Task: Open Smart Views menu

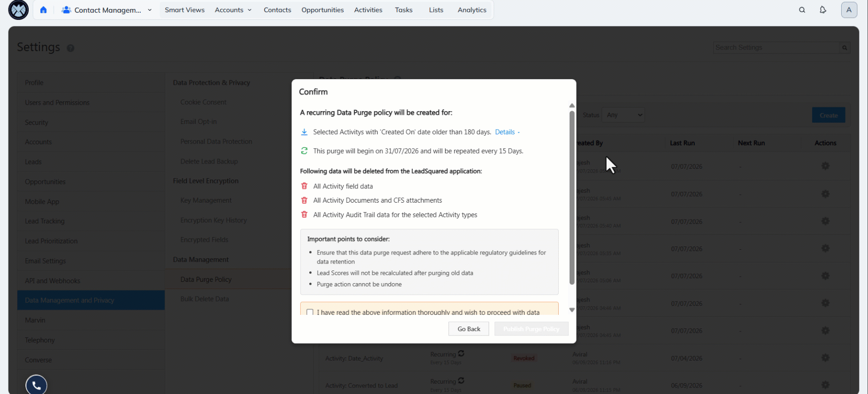Action: pos(185,10)
